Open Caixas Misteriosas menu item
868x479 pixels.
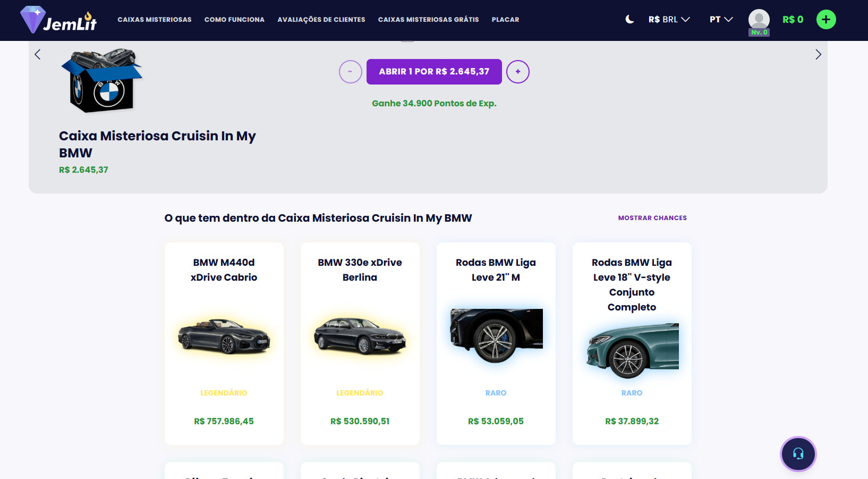(155, 20)
